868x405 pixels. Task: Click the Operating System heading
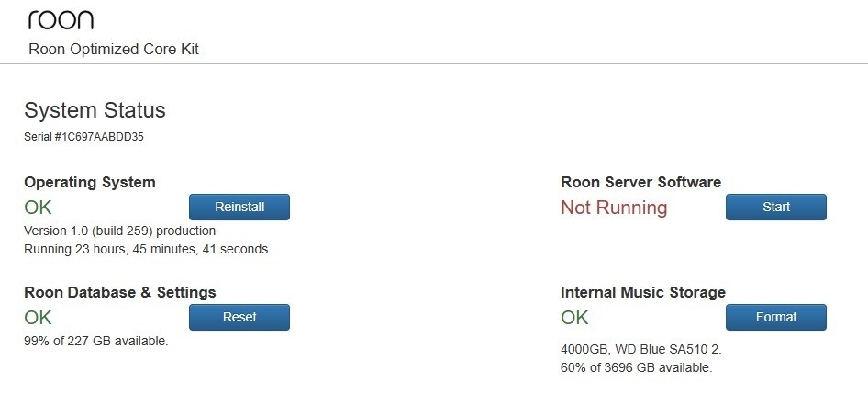tap(90, 182)
